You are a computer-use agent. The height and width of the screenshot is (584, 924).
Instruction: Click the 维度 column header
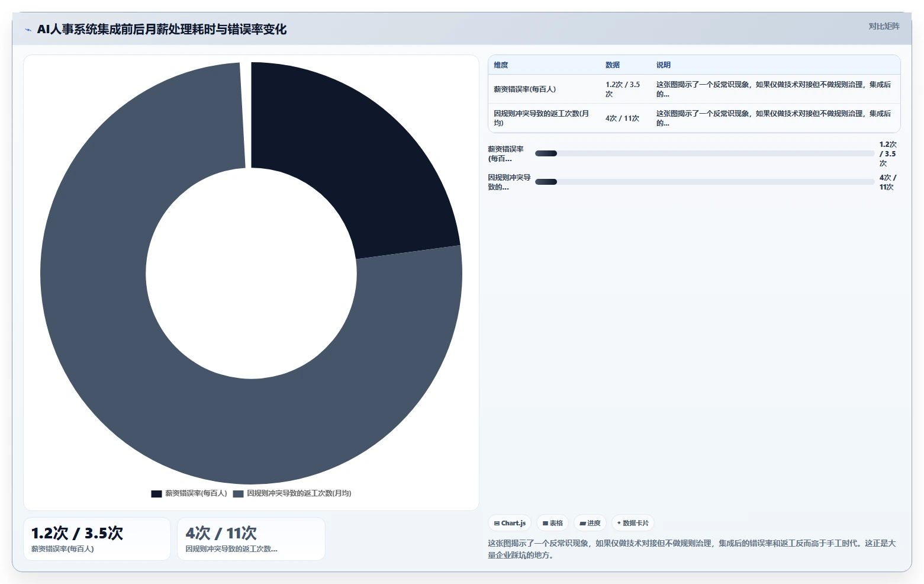click(501, 65)
